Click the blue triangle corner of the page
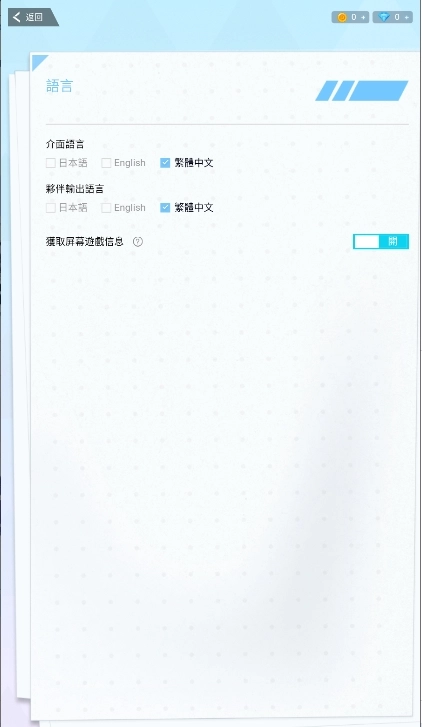The height and width of the screenshot is (727, 422). [39, 62]
